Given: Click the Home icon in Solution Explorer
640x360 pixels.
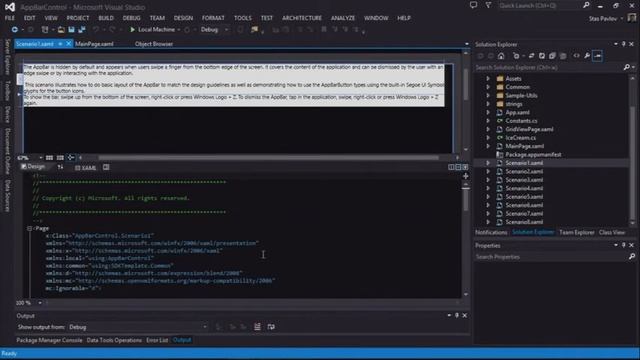Looking at the screenshot, I should point(501,56).
